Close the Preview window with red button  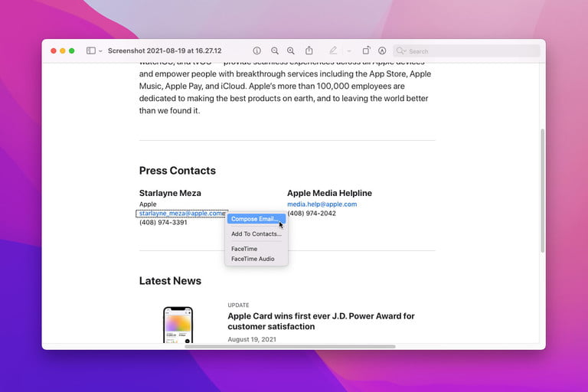click(x=54, y=51)
